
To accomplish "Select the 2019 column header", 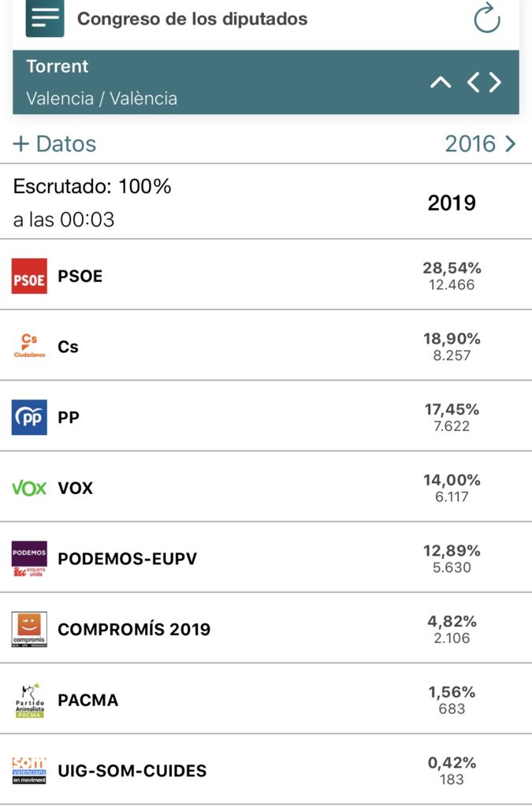I will coord(452,203).
